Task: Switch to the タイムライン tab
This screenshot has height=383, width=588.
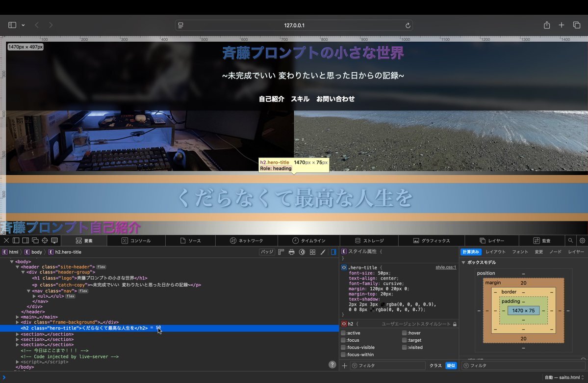Action: click(x=308, y=241)
